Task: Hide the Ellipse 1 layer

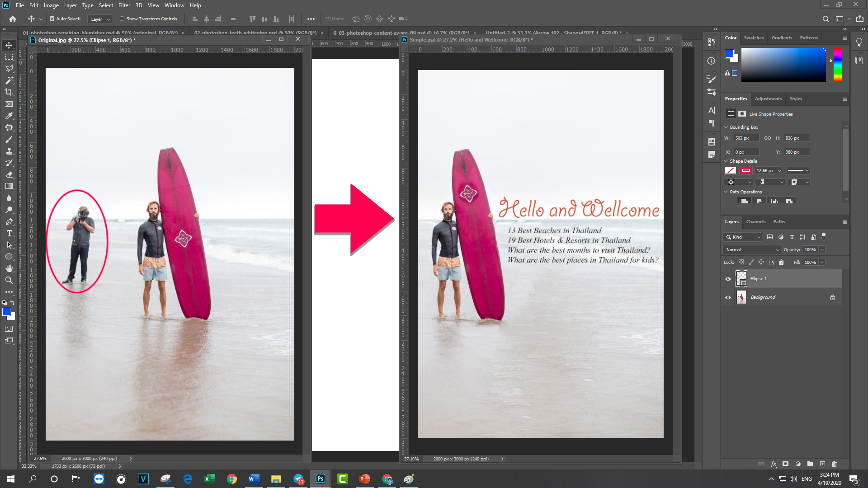Action: [728, 279]
